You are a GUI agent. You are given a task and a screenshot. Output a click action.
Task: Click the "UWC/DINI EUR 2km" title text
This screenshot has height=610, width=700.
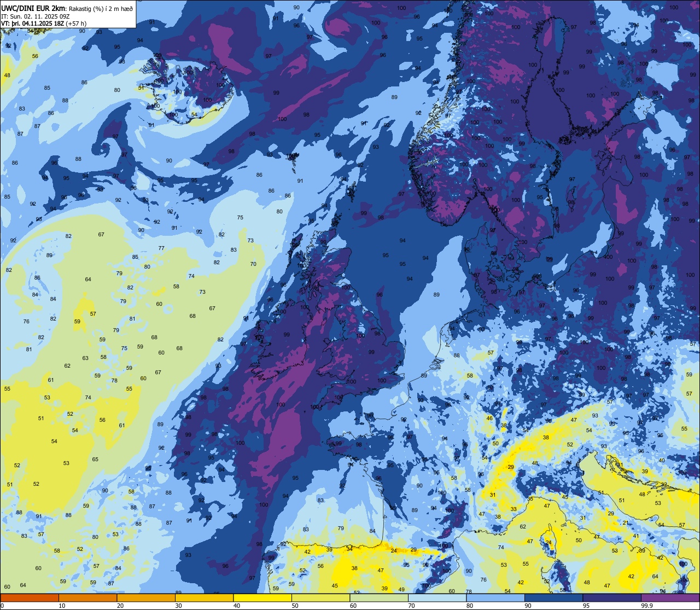(x=34, y=8)
